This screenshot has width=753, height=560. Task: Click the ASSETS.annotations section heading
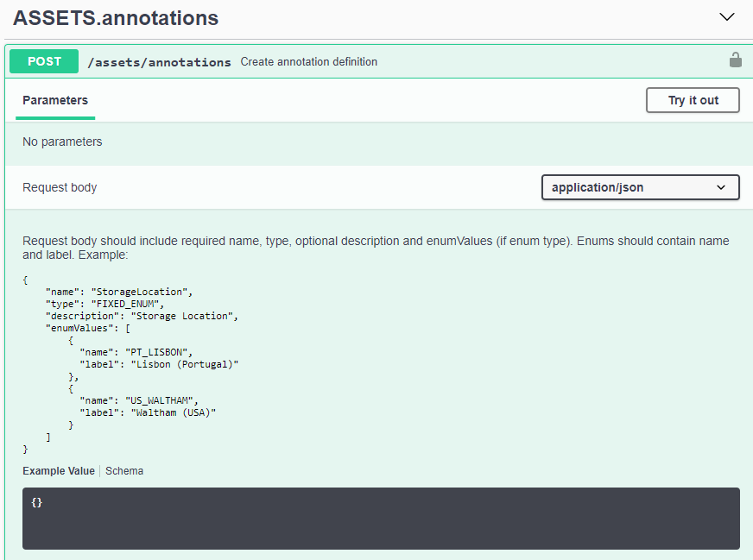coord(116,18)
